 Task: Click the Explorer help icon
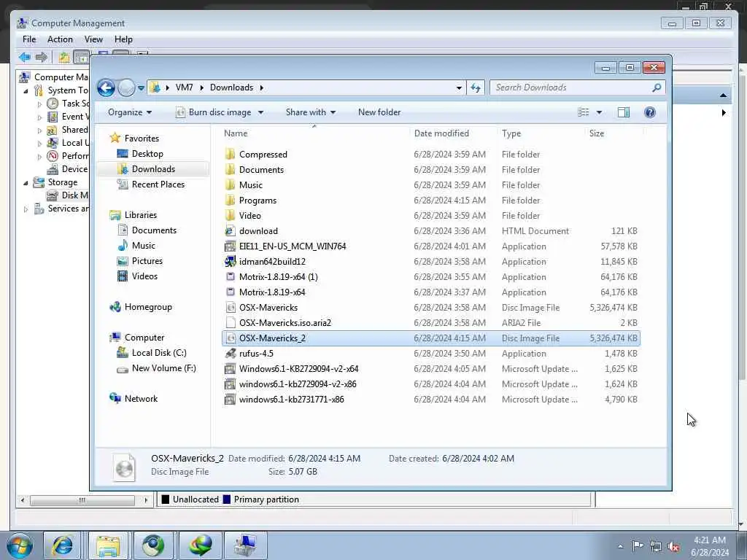click(650, 112)
